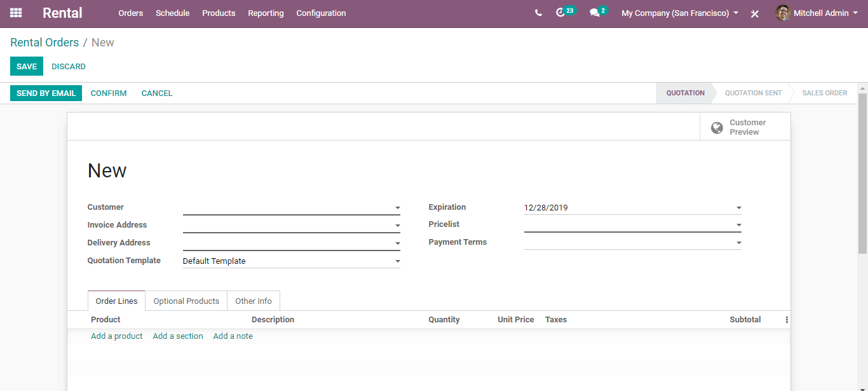This screenshot has height=391, width=868.
Task: Expand the Payment Terms dropdown arrow
Action: click(x=739, y=243)
